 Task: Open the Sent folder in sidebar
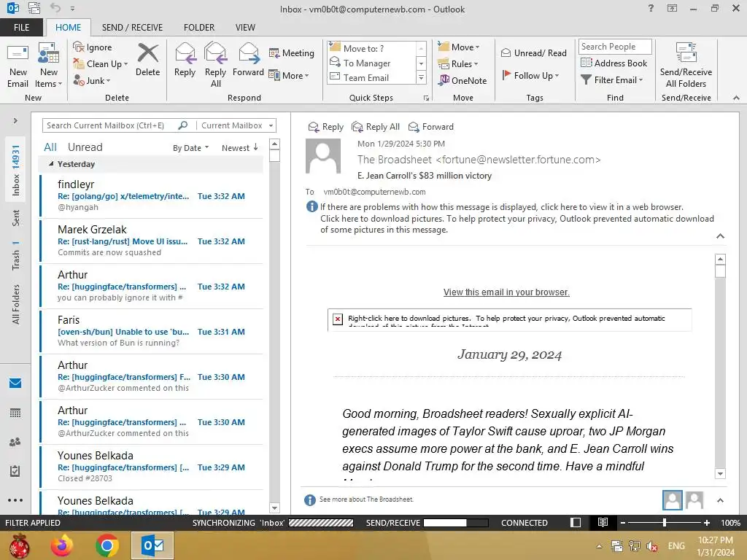[x=16, y=217]
